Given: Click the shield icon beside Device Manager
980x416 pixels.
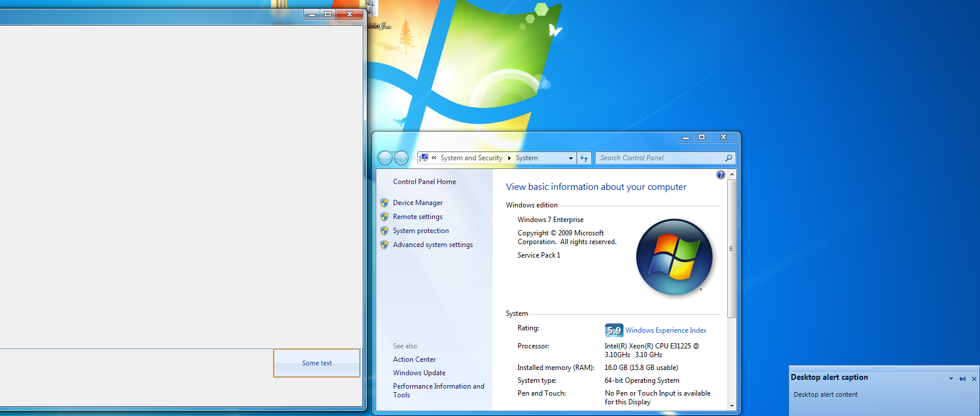Looking at the screenshot, I should click(384, 203).
